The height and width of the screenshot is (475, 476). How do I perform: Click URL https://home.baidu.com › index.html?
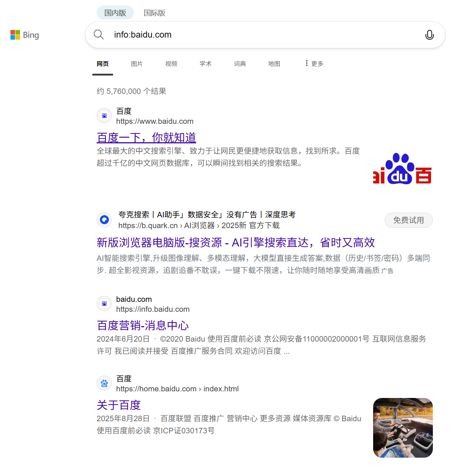pos(177,389)
